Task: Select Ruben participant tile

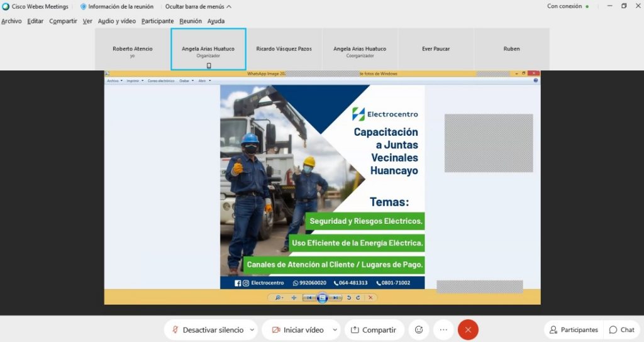Action: coord(512,49)
